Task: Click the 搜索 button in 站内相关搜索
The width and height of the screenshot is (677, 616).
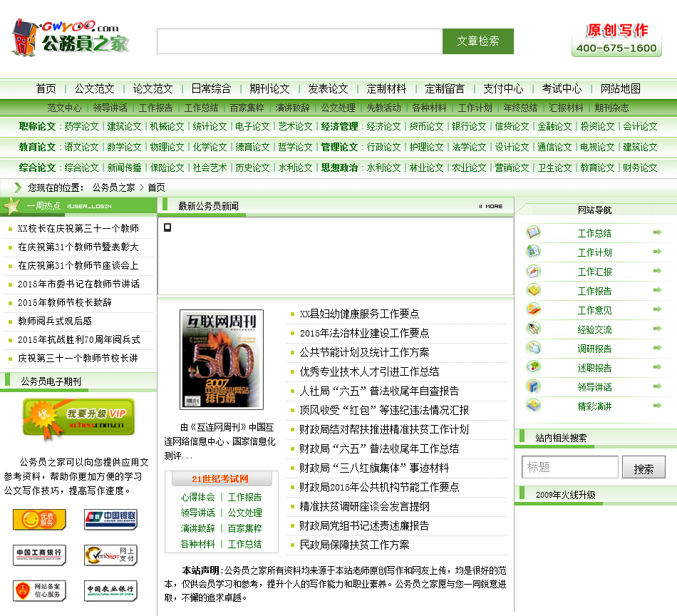Action: (644, 468)
